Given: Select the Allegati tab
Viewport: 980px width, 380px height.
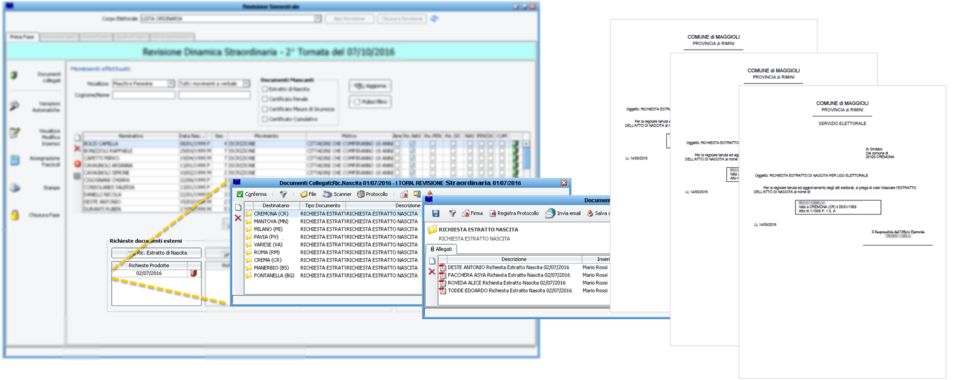Looking at the screenshot, I should 441,249.
